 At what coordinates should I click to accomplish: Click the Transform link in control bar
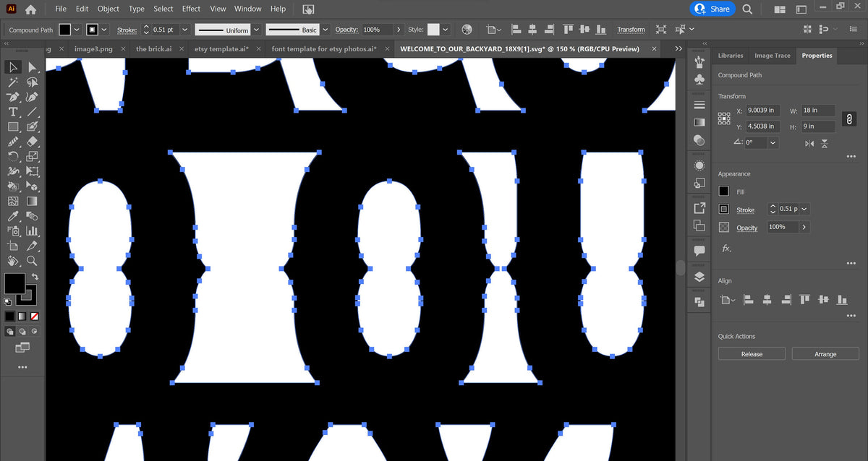pyautogui.click(x=631, y=30)
